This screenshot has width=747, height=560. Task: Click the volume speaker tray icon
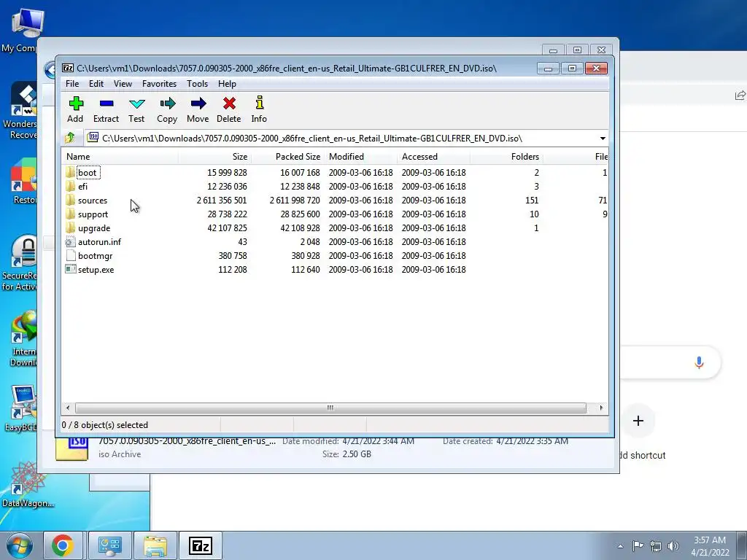(673, 546)
